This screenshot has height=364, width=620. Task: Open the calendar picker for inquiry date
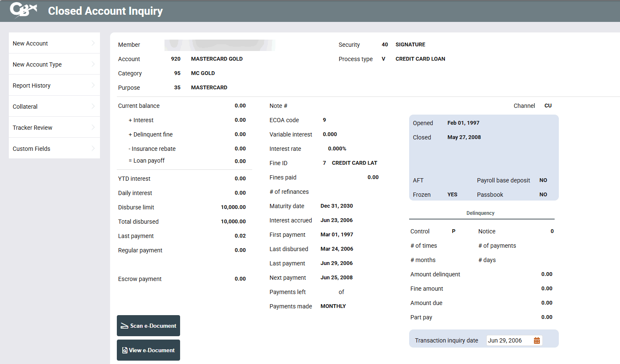tap(536, 340)
